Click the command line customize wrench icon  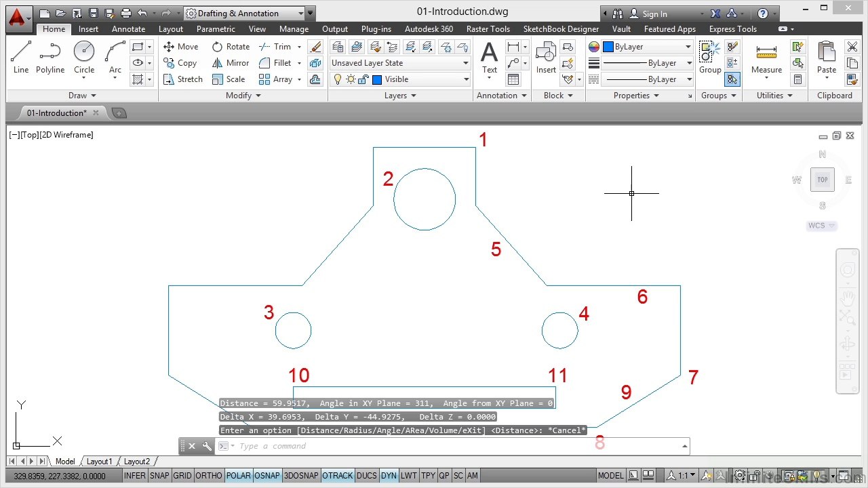coord(207,446)
